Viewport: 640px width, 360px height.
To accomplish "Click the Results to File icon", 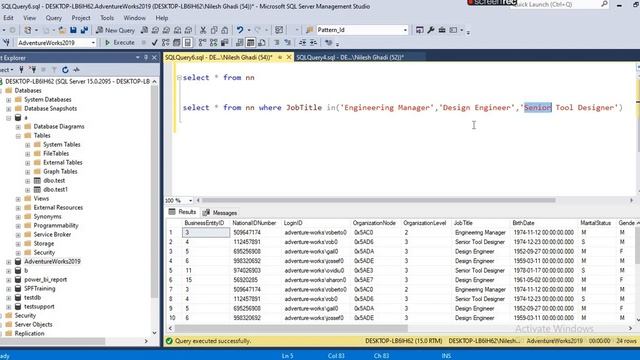I will [262, 42].
